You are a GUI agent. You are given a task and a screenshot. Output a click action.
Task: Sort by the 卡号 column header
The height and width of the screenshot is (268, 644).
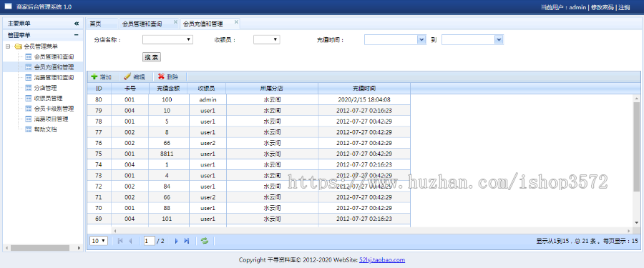pos(130,88)
